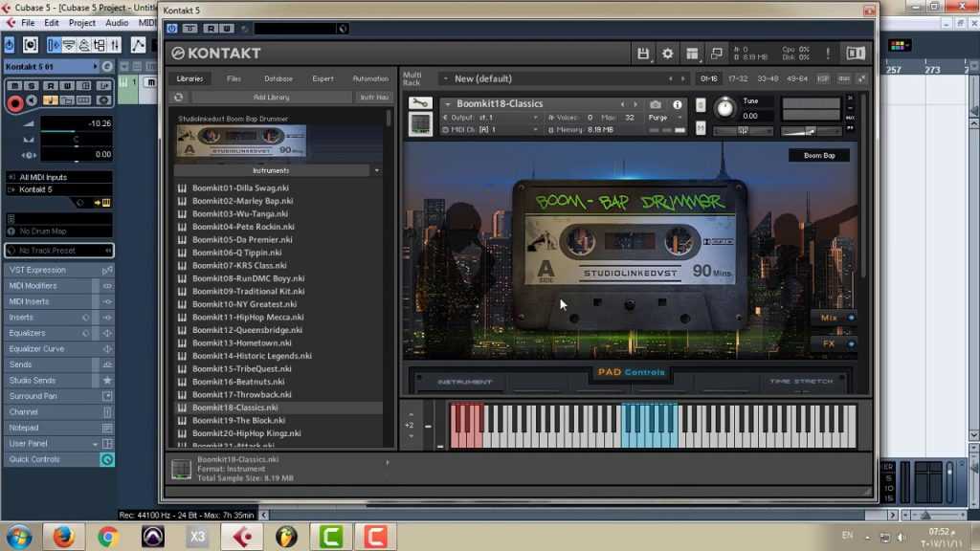Open Chrome from the taskbar
The width and height of the screenshot is (980, 551).
[108, 537]
